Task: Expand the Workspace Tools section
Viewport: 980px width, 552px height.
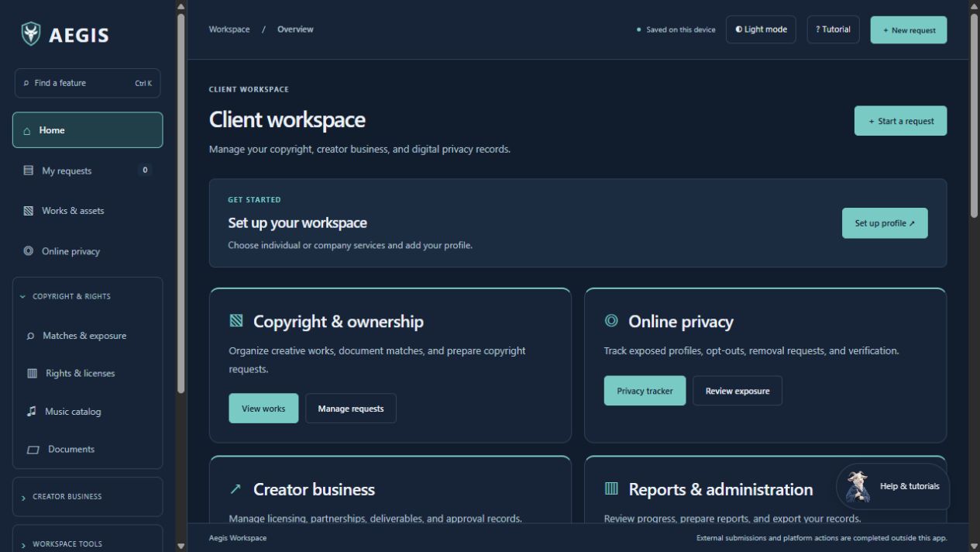Action: 88,543
